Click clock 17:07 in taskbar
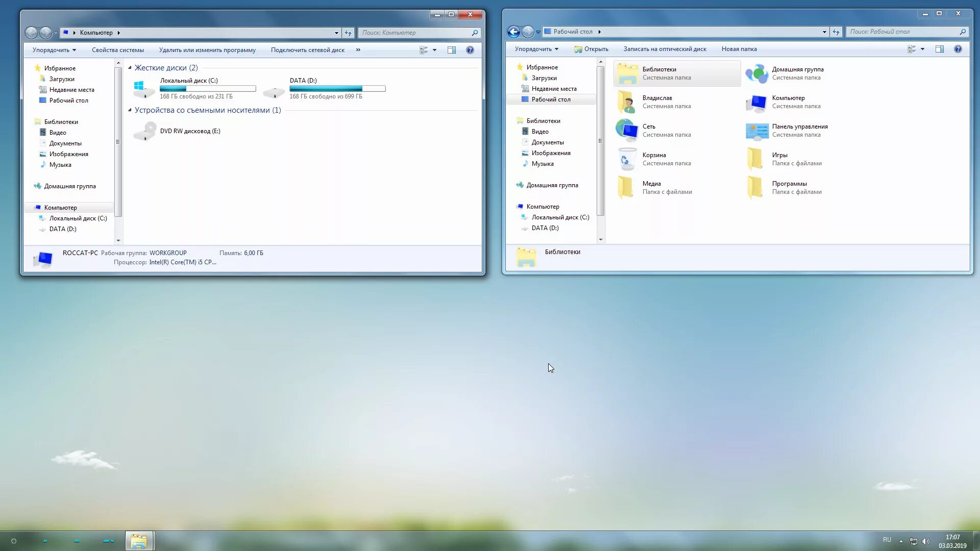Screen dimensions: 980x551 point(952,537)
